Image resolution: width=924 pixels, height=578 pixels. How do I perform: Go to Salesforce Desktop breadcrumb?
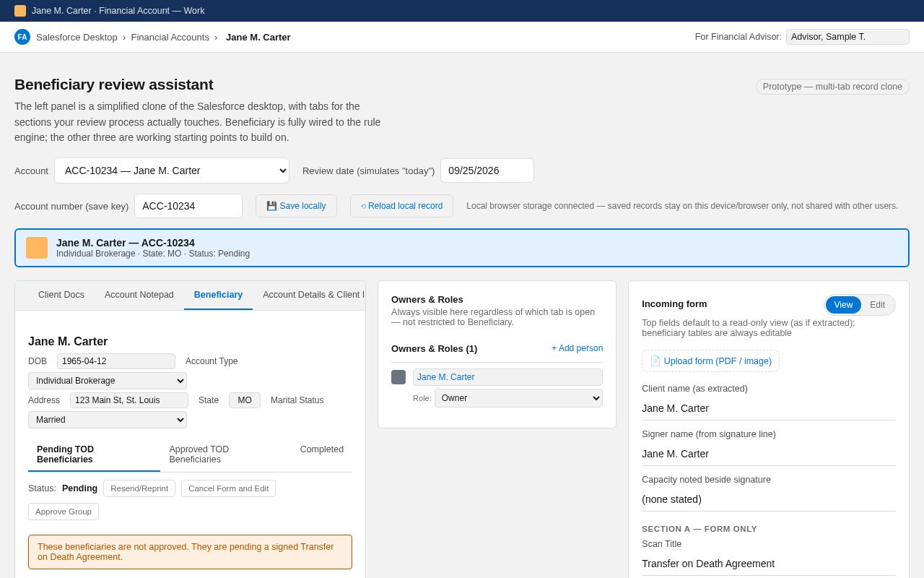coord(77,38)
